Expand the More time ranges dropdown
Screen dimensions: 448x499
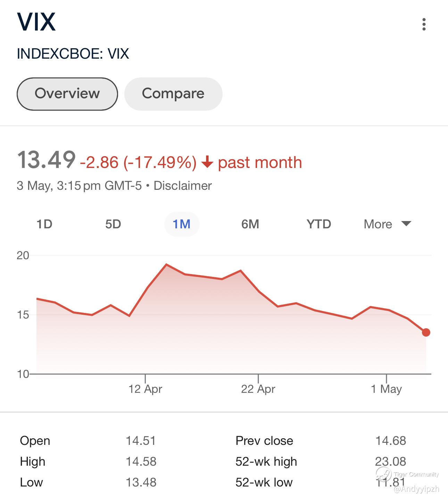(387, 224)
